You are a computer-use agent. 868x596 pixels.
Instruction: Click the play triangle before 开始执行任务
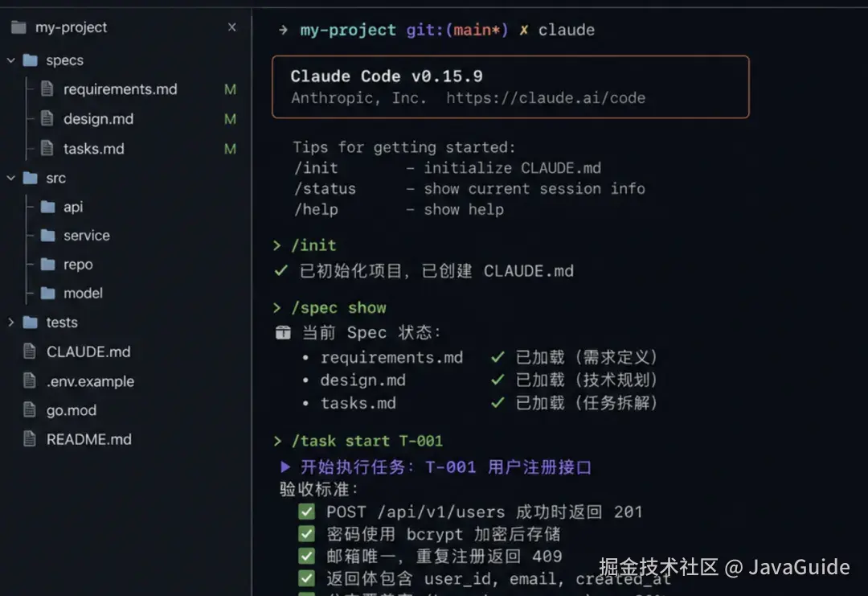pos(285,467)
